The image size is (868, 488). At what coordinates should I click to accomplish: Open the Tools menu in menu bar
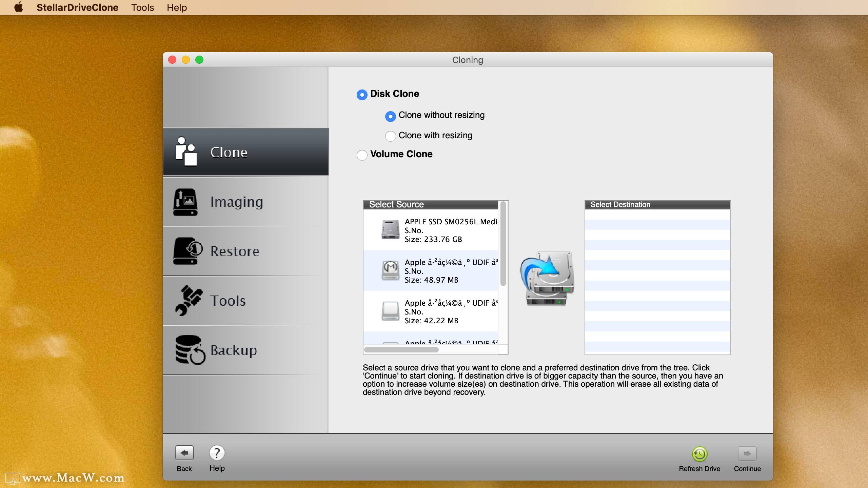pyautogui.click(x=142, y=7)
